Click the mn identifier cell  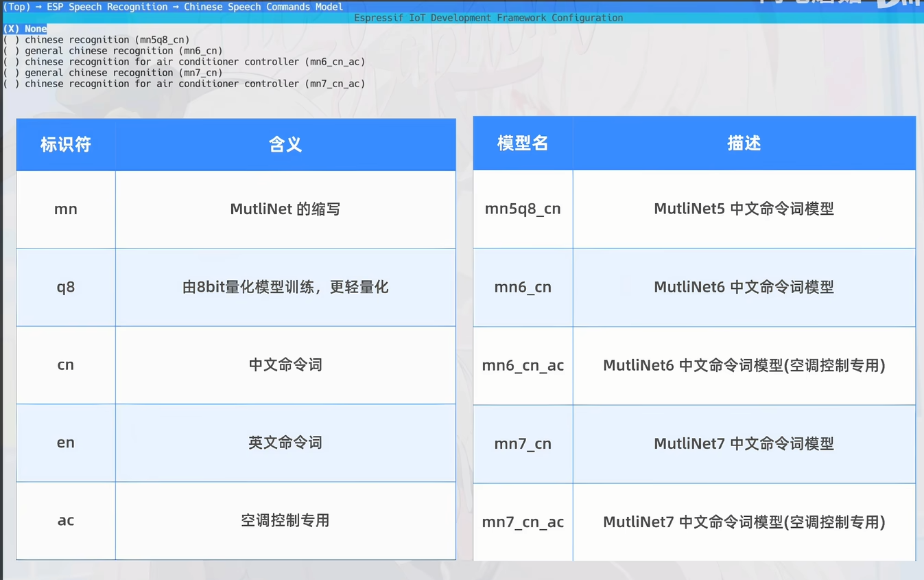tap(66, 209)
